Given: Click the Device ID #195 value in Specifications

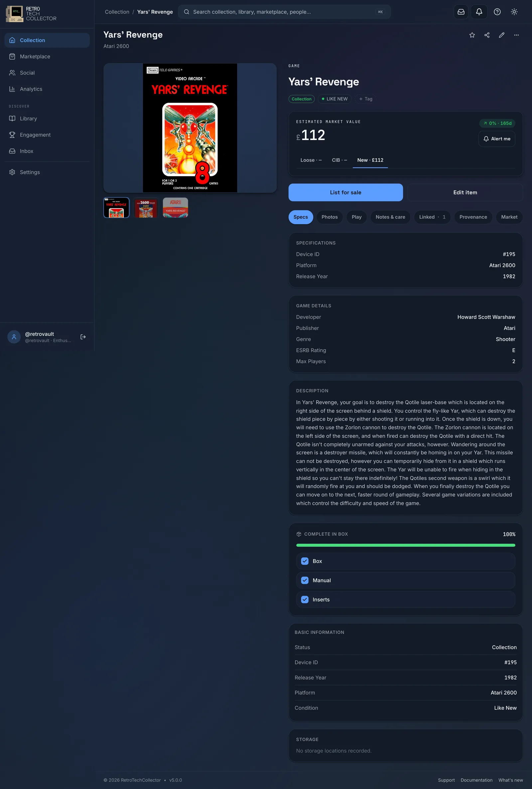Looking at the screenshot, I should point(509,254).
